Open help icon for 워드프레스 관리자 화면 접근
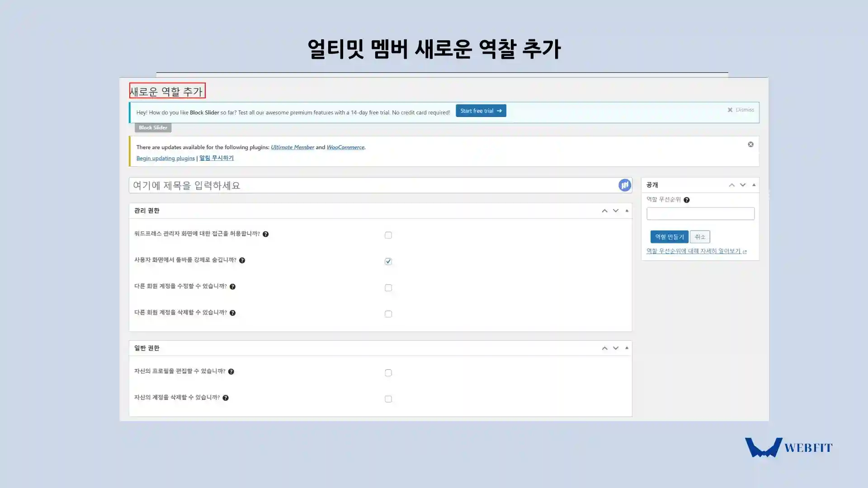This screenshot has width=868, height=488. (x=265, y=234)
